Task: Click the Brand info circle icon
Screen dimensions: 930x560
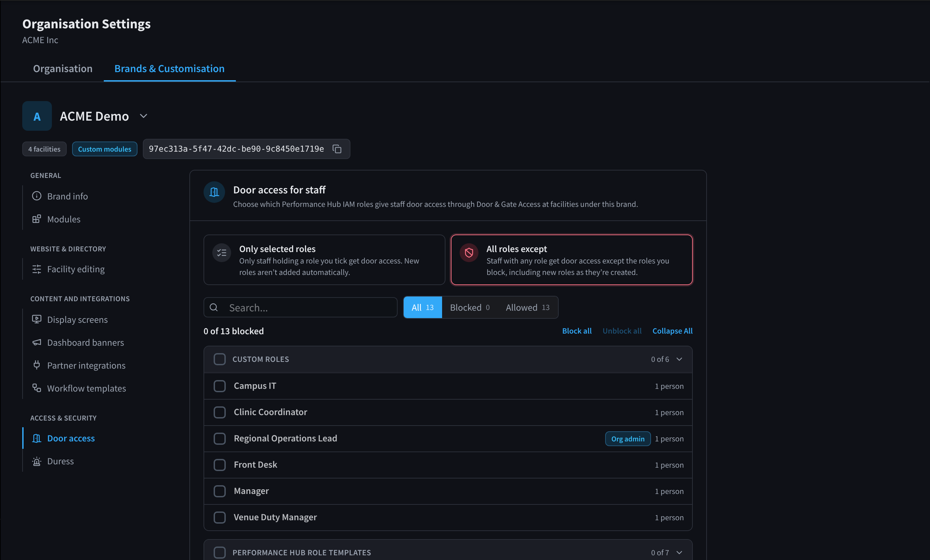Action: pos(37,196)
